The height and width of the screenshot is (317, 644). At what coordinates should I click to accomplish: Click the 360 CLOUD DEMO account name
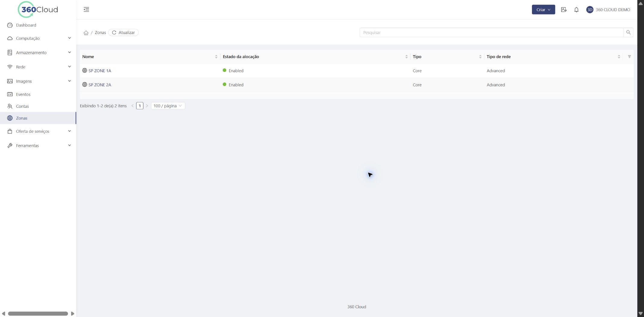[x=613, y=10]
